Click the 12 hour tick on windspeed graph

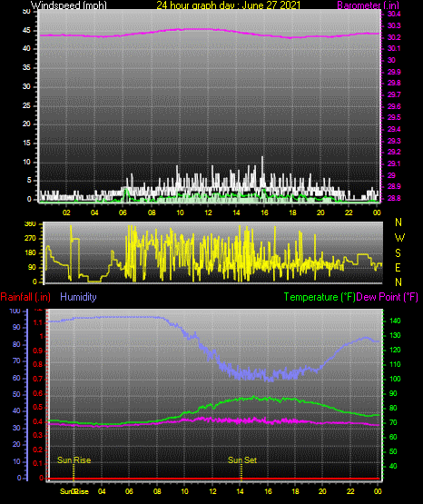tap(208, 212)
